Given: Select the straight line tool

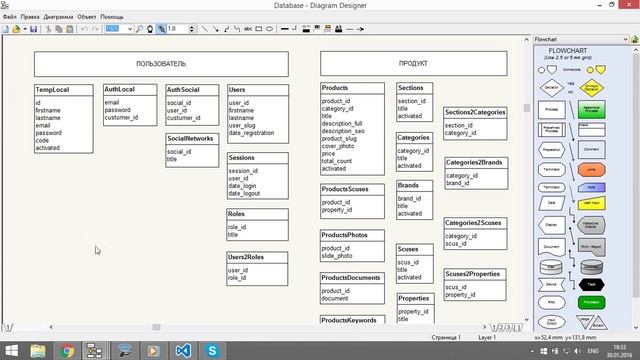Looking at the screenshot, I should [x=205, y=29].
